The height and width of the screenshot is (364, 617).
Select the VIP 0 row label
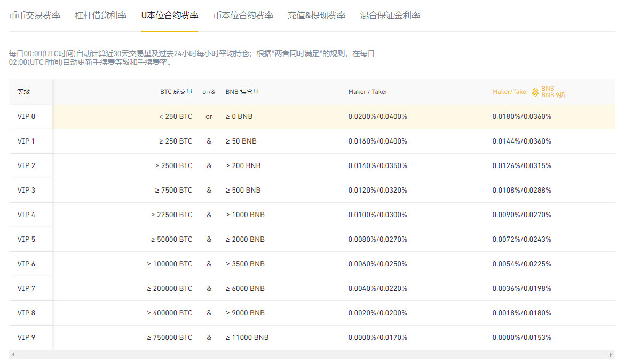(x=26, y=116)
